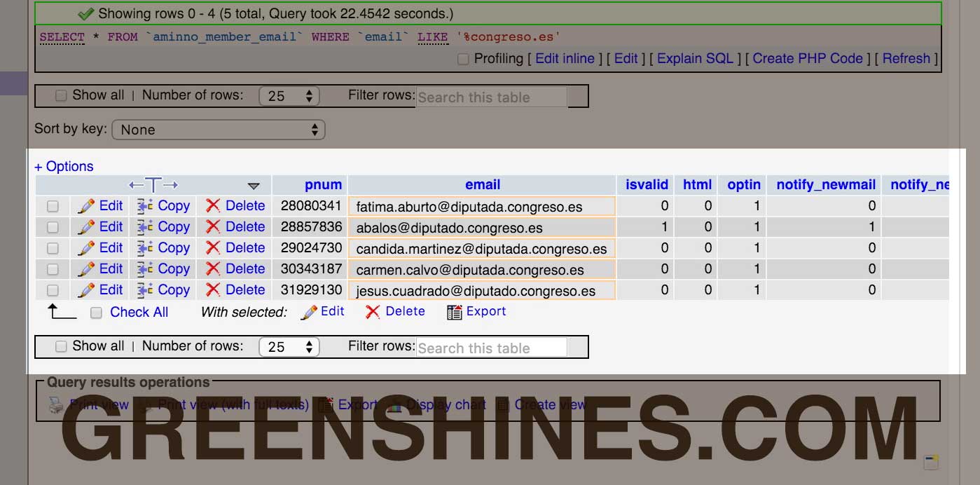980x485 pixels.
Task: Click the red X Delete icon in With selected
Action: [373, 313]
